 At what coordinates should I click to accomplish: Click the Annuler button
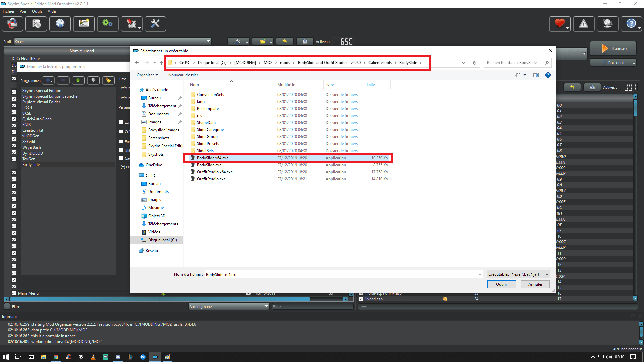pos(535,284)
